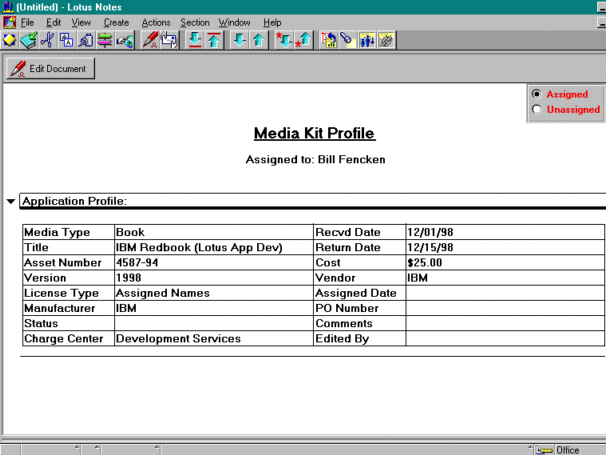
Task: Click IBM Redbook (Lotus App Dev) title
Action: (199, 247)
